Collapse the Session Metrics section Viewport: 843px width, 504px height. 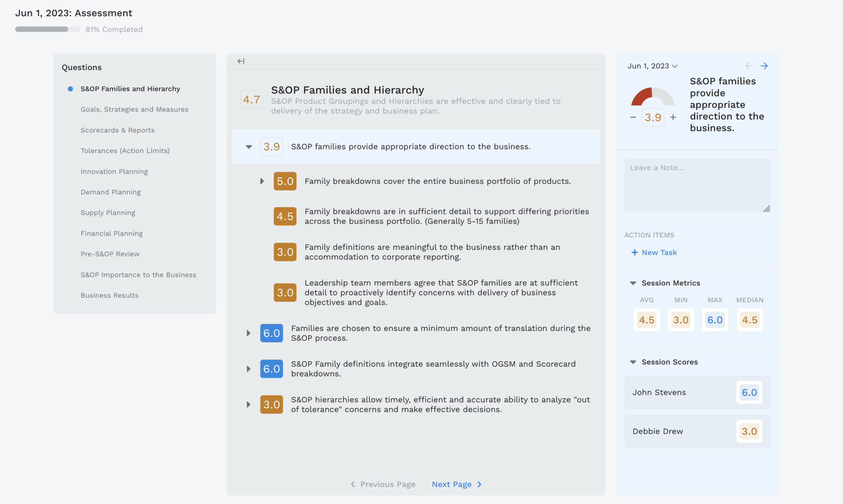click(x=633, y=283)
